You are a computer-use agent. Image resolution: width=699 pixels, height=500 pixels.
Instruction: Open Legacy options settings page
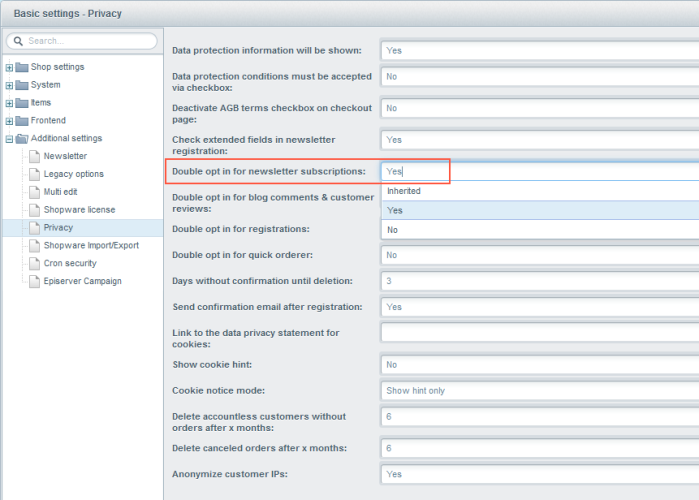tap(73, 174)
